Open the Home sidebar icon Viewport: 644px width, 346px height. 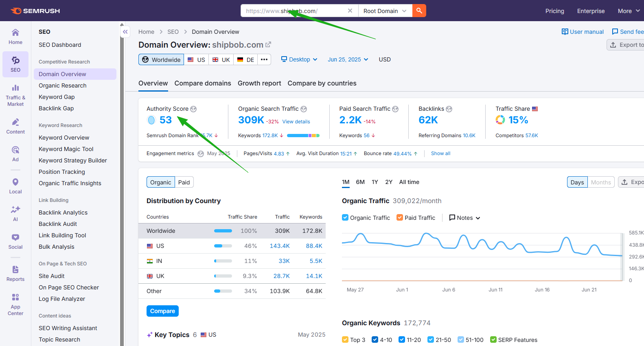[x=15, y=37]
